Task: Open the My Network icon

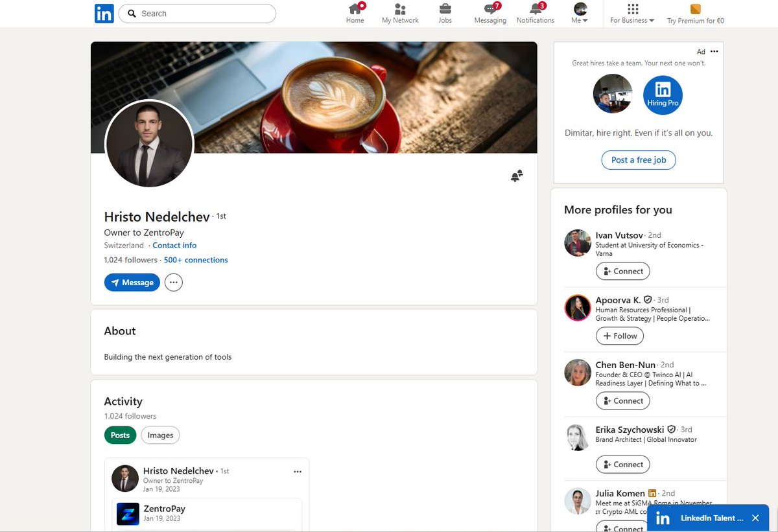Action: pyautogui.click(x=400, y=9)
